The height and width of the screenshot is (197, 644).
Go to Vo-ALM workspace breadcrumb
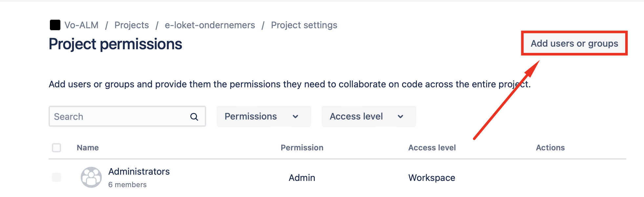click(x=81, y=25)
